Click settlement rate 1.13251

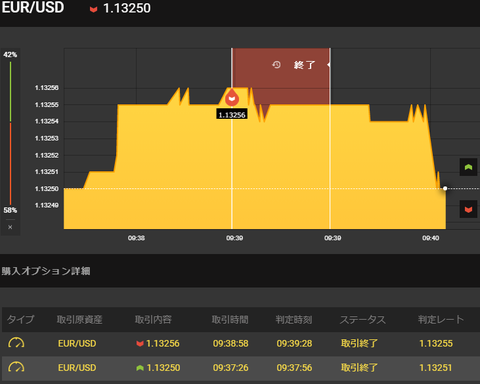coord(436,368)
